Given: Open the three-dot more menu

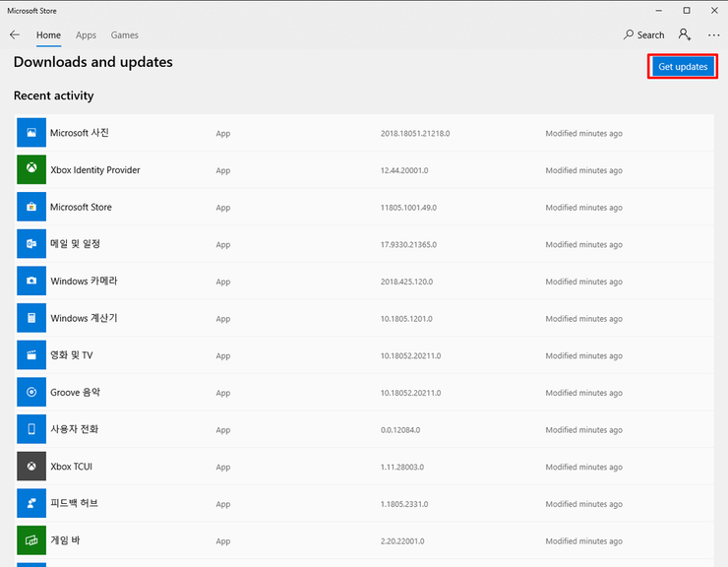Looking at the screenshot, I should point(713,35).
